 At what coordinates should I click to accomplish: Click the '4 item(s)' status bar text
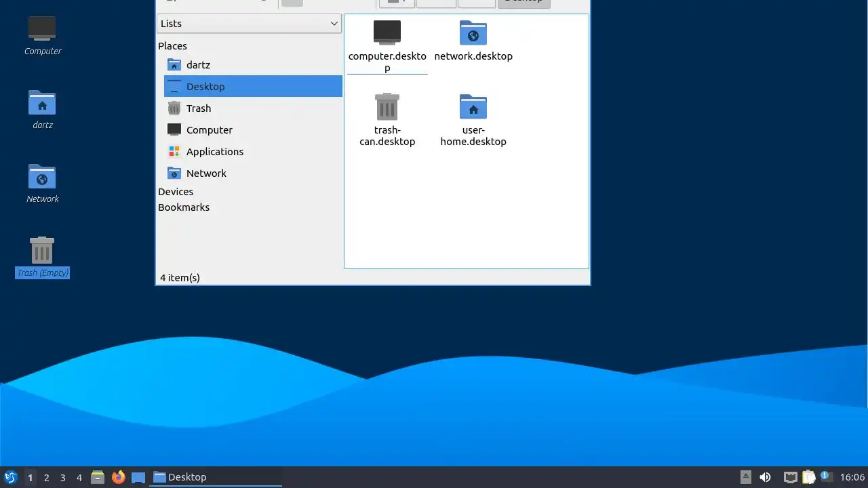point(180,278)
